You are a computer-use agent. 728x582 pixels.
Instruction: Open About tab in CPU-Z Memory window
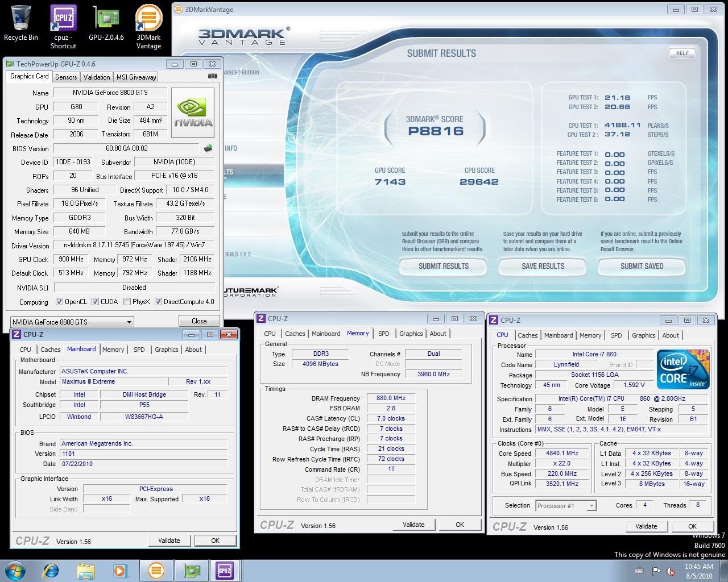(438, 334)
